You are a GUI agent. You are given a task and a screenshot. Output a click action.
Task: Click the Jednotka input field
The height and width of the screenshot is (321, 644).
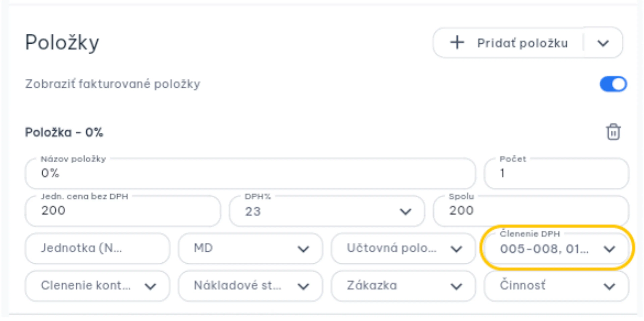coord(97,248)
